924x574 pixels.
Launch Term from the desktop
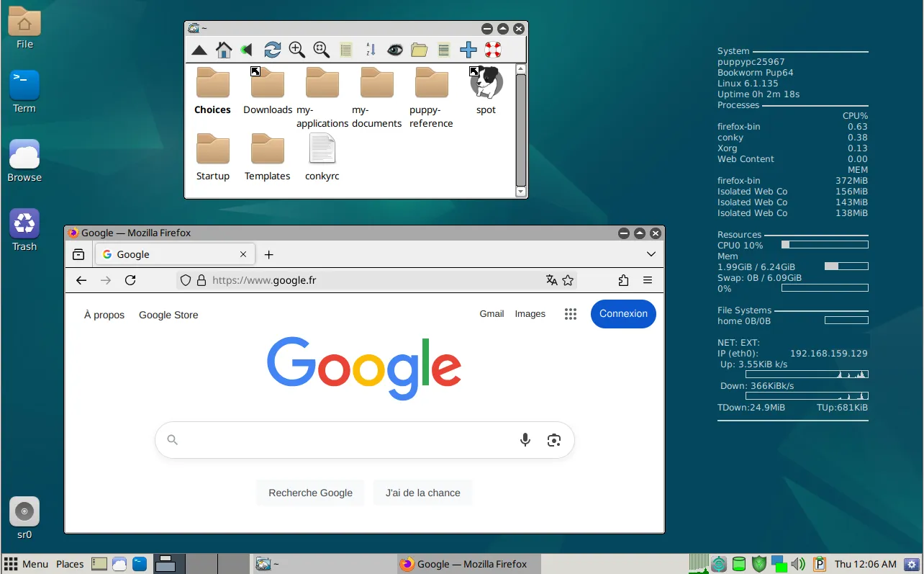[24, 92]
